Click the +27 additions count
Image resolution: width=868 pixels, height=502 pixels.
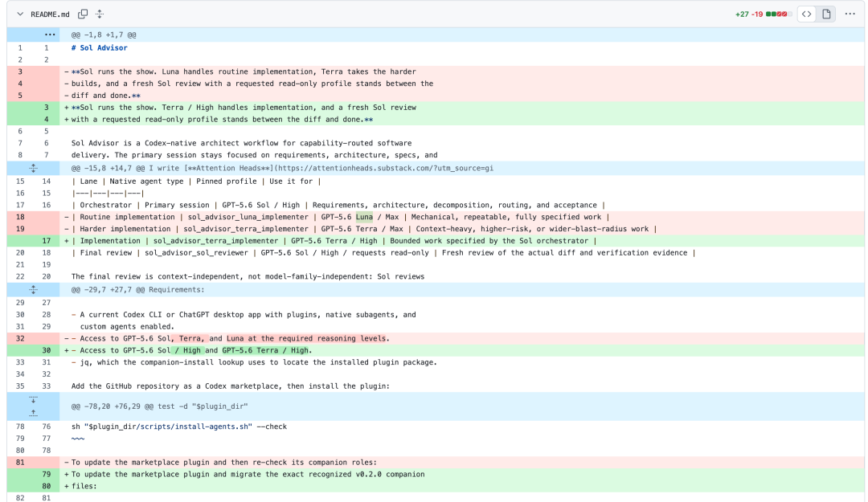pos(742,14)
